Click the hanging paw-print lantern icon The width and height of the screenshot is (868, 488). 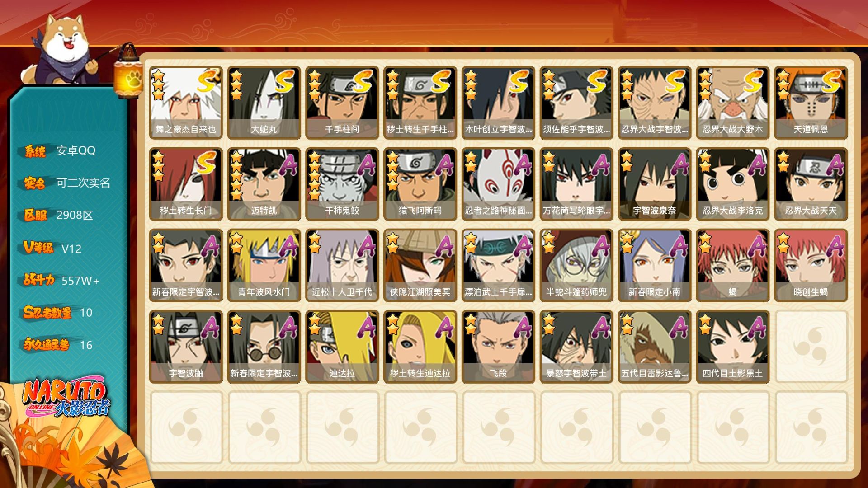[x=129, y=71]
